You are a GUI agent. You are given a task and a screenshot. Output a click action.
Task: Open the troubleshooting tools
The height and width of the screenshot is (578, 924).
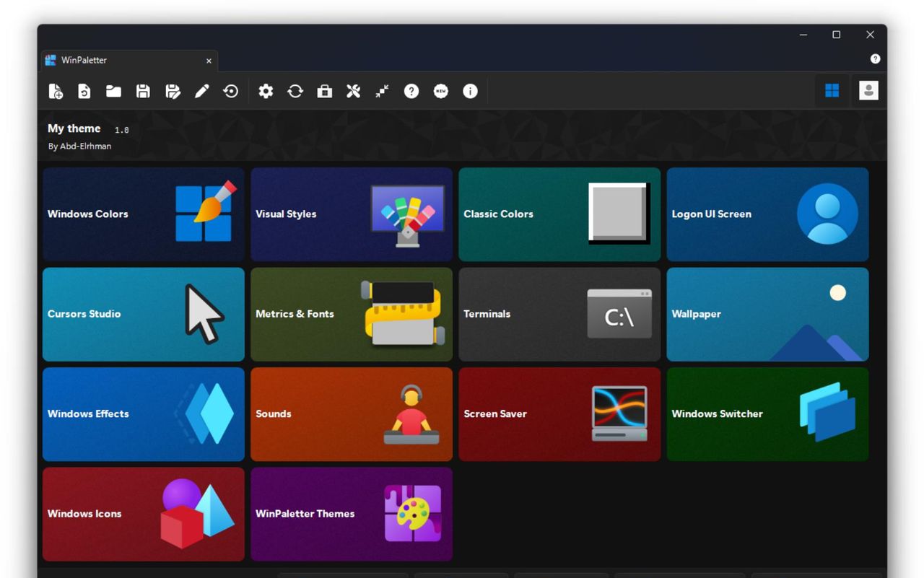click(353, 91)
